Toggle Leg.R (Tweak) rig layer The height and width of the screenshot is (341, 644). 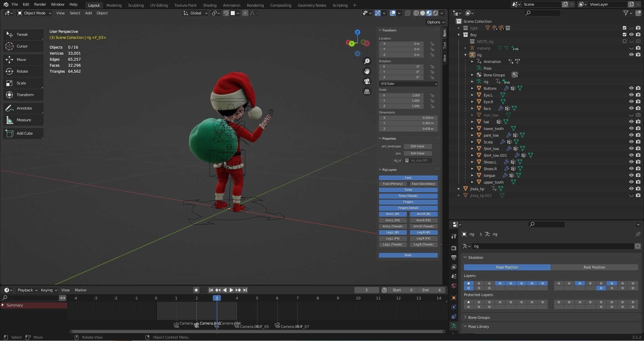(424, 245)
